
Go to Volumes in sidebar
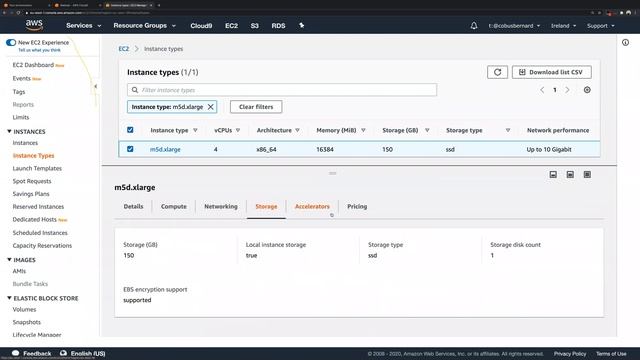[x=24, y=309]
